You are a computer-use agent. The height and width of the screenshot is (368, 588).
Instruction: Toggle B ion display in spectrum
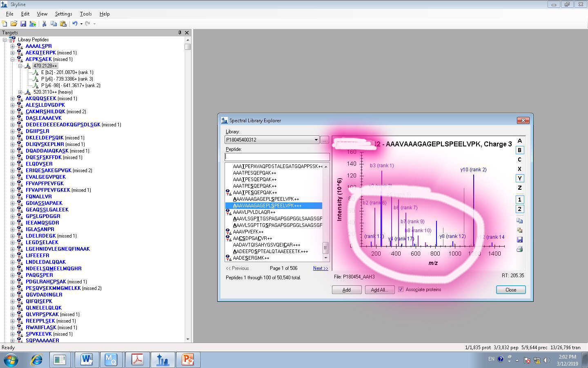click(x=519, y=150)
